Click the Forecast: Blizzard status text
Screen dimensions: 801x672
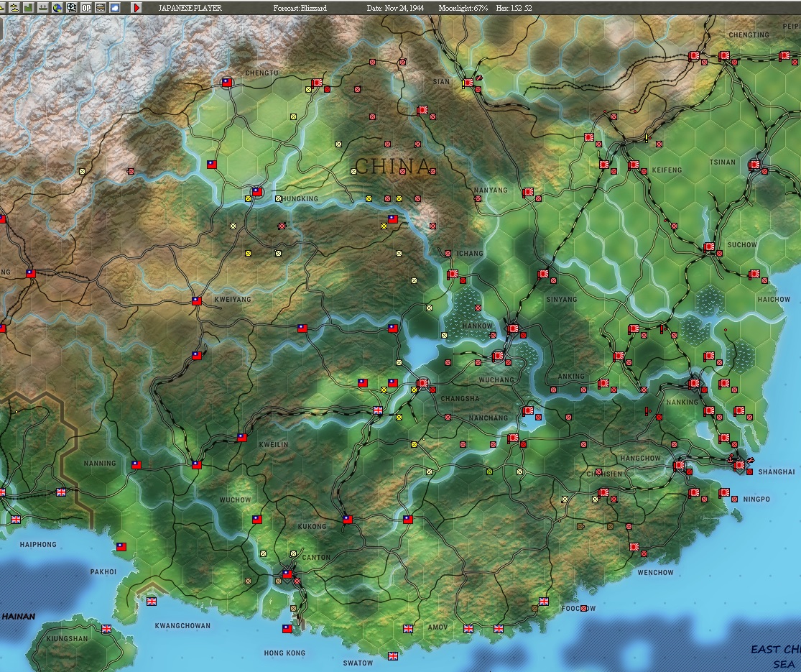coord(300,8)
